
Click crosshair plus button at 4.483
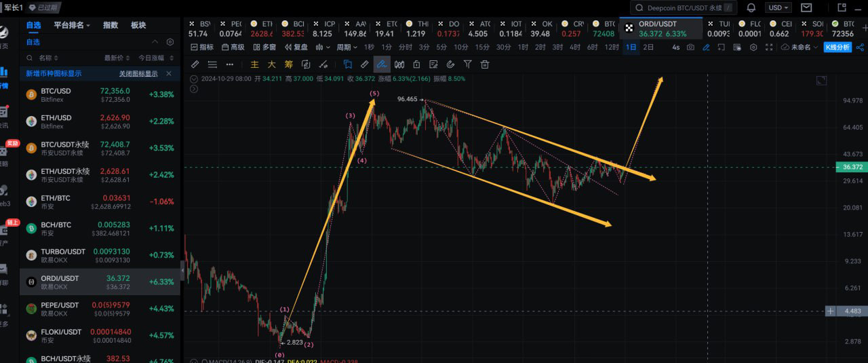(x=831, y=311)
